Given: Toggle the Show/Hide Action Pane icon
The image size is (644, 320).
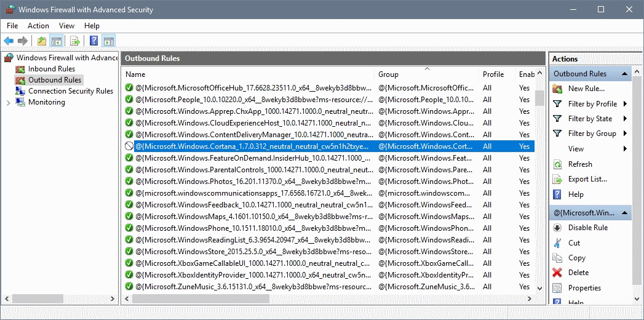Looking at the screenshot, I should tap(108, 41).
